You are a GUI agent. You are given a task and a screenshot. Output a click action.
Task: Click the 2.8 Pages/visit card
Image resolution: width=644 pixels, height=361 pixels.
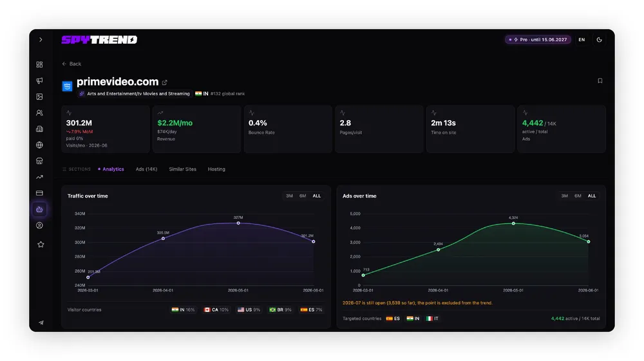pos(379,129)
